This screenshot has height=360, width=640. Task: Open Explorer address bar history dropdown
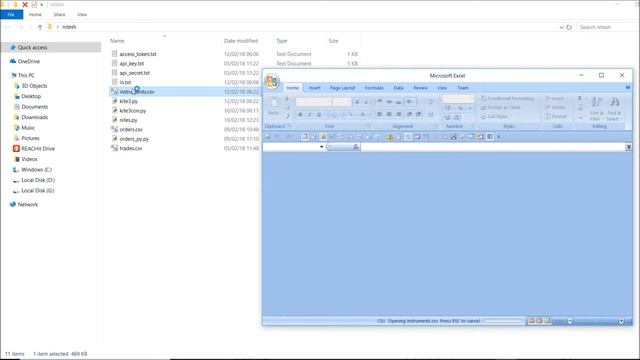[x=561, y=27]
